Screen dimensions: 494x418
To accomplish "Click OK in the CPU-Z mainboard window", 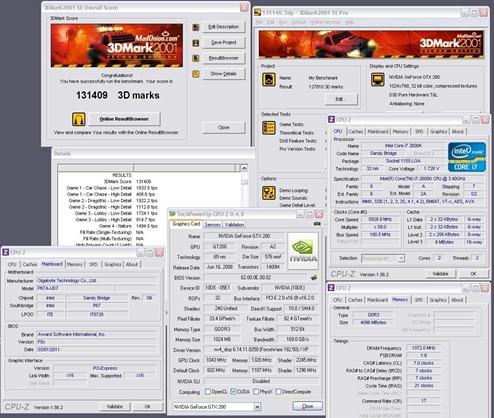I will [148, 407].
